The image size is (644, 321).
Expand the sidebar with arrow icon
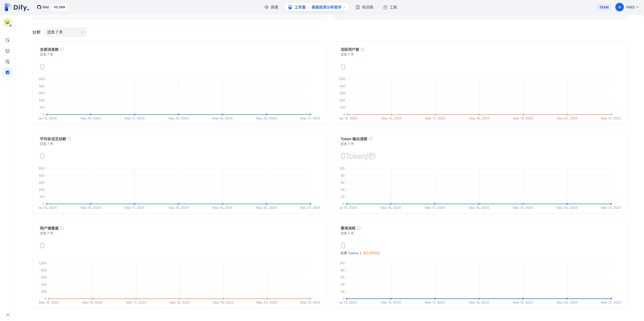coord(8,315)
